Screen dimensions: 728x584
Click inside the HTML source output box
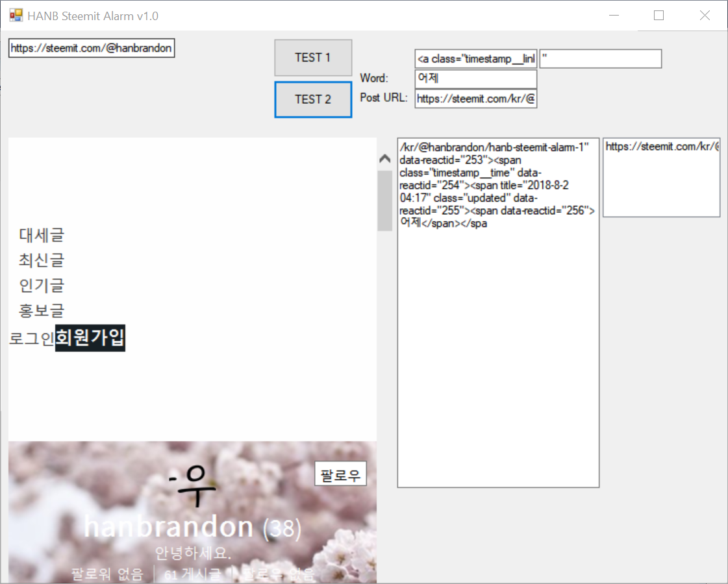(x=498, y=313)
